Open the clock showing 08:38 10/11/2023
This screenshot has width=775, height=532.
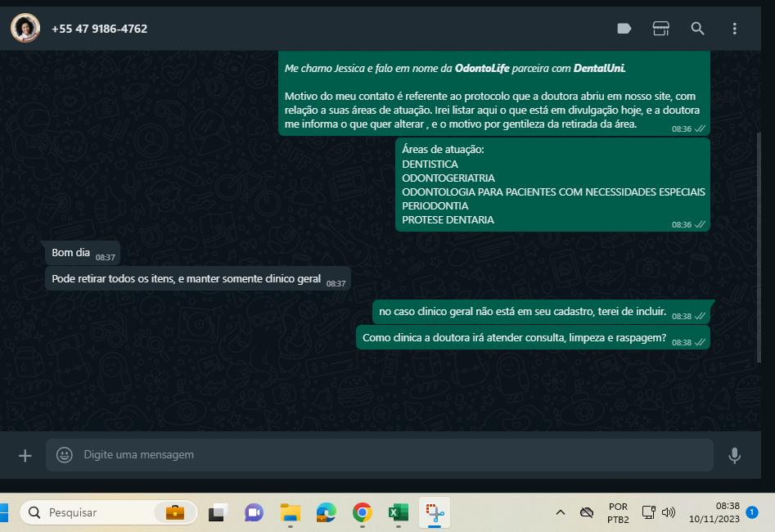point(714,512)
